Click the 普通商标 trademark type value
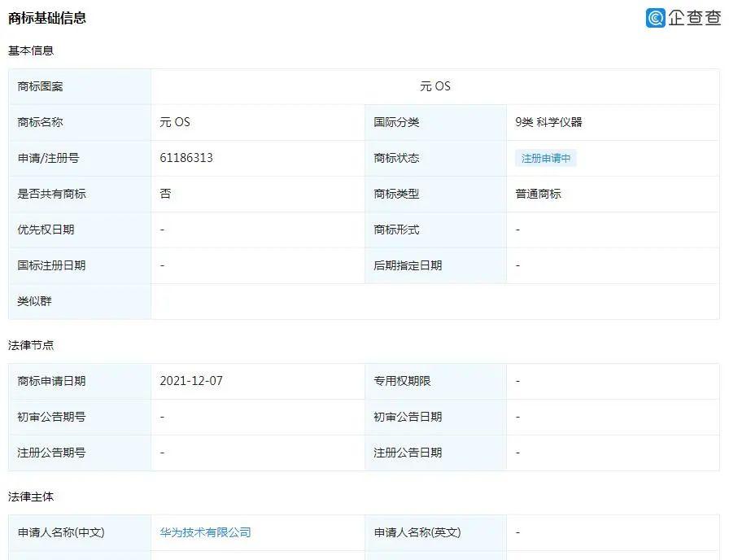The width and height of the screenshot is (729, 560). click(x=538, y=194)
